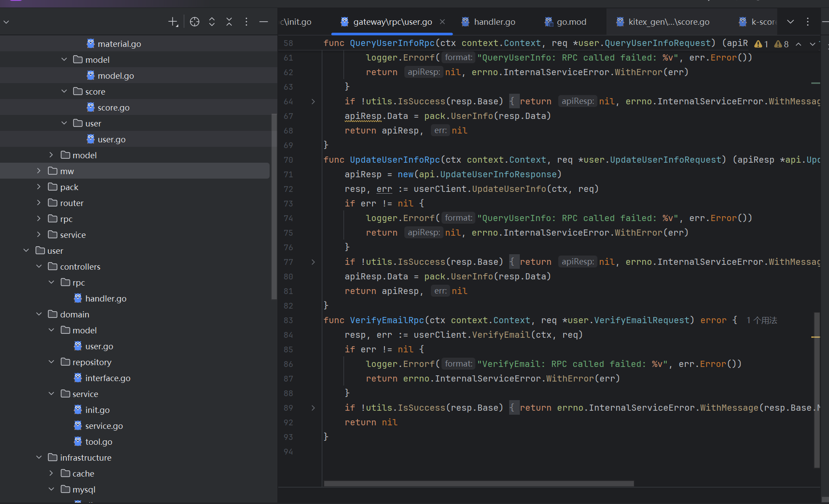Click the init.go Go file icon
This screenshot has height=504, width=829.
(x=78, y=410)
